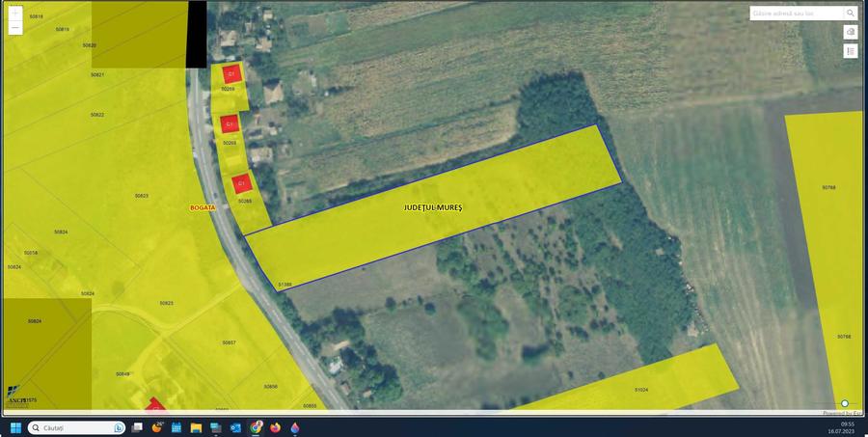Click the circular handle at map bottom right
Screen dimensions: 868x437
coord(845,403)
